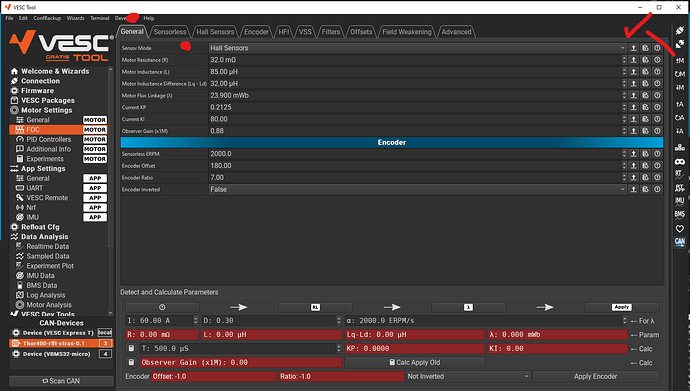
Task: Open the Wizards menu
Action: pyautogui.click(x=75, y=18)
